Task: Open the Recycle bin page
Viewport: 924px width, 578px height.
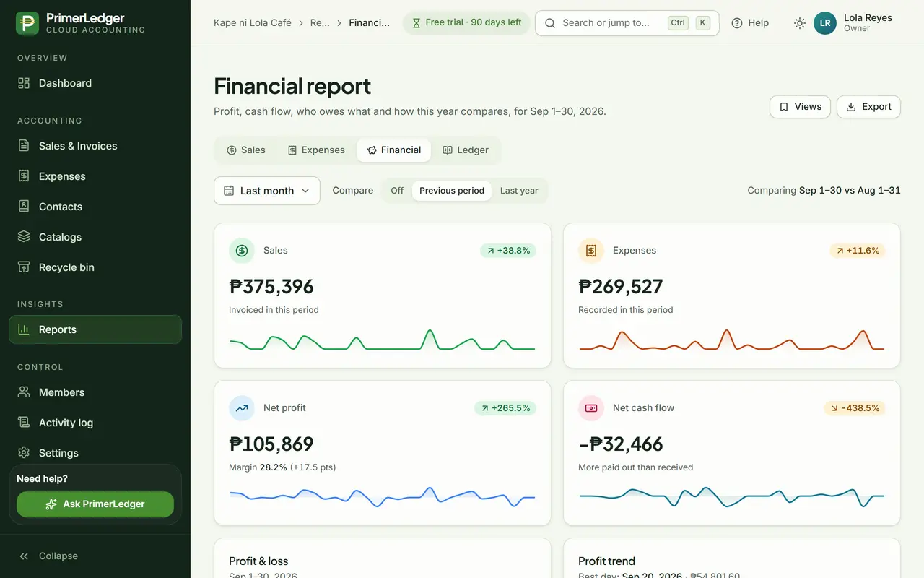Action: point(95,267)
